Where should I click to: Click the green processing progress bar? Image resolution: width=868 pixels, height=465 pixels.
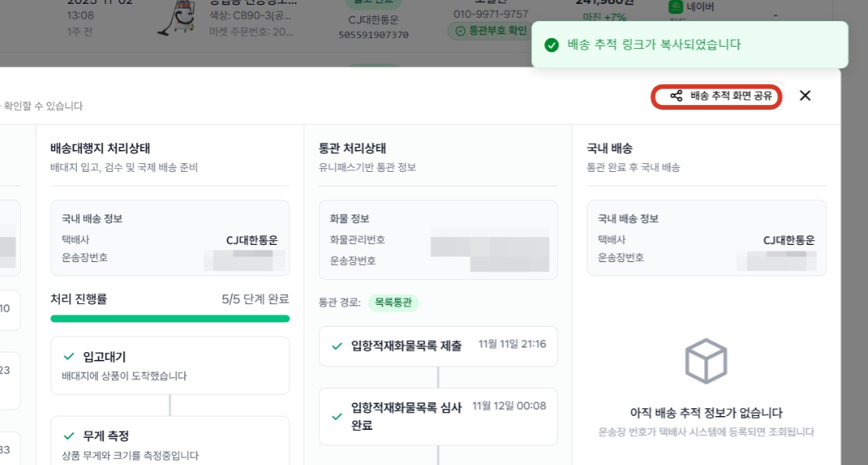tap(170, 318)
